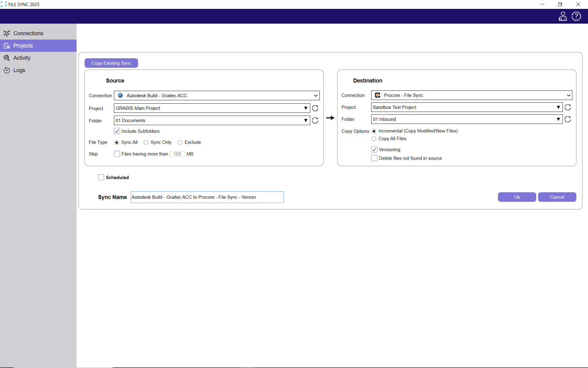Click the user account icon
Image resolution: width=588 pixels, height=368 pixels.
[563, 16]
